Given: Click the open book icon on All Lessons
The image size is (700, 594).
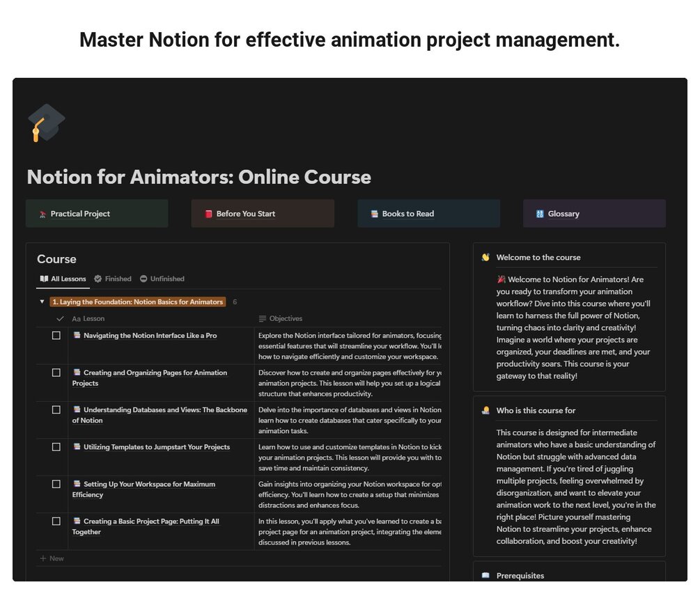Looking at the screenshot, I should pyautogui.click(x=44, y=279).
